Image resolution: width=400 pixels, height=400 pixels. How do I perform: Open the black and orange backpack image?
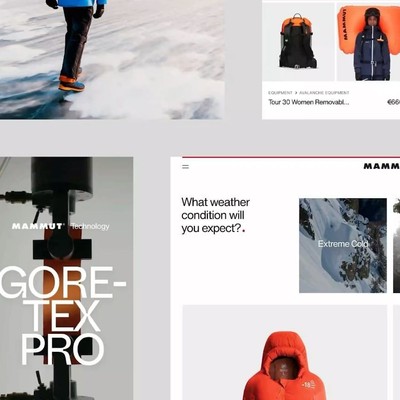(x=298, y=41)
